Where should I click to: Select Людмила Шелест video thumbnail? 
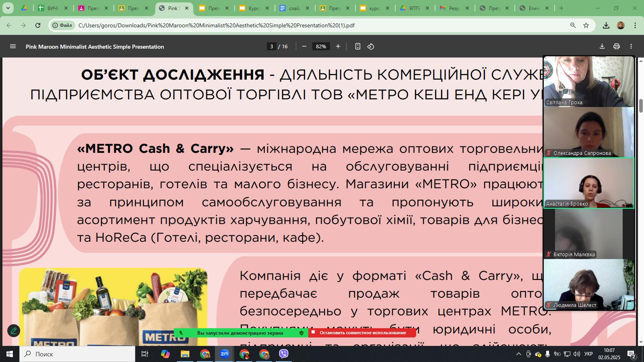[589, 284]
